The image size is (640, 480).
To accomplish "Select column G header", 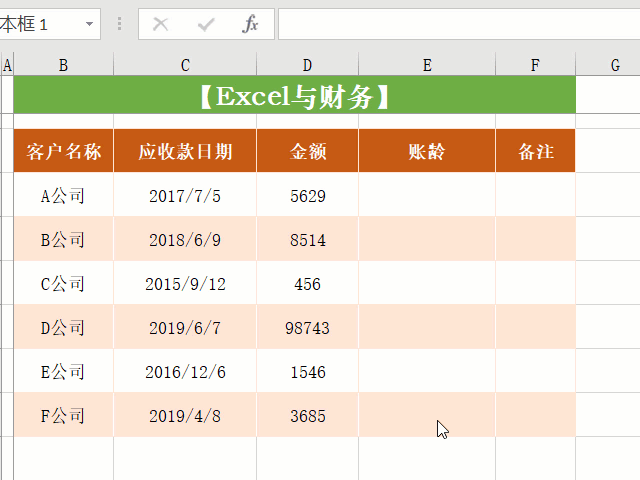I will [608, 64].
